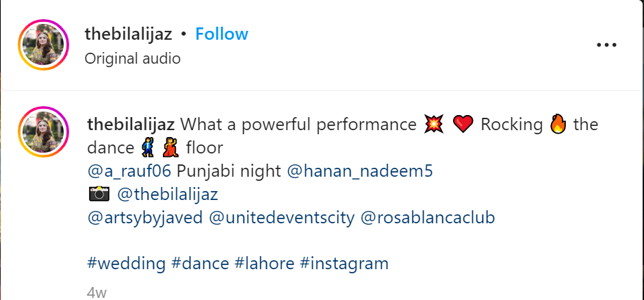644x300 pixels.
Task: Open the @artsybyjaved mention
Action: (144, 218)
